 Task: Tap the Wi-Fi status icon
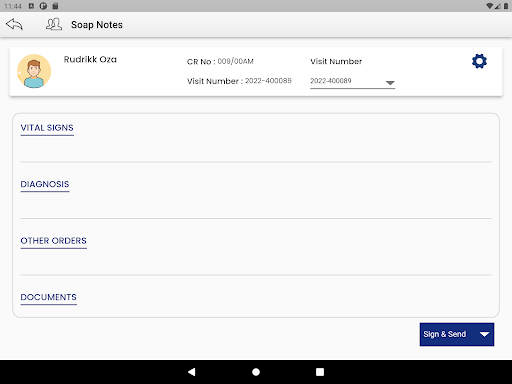pyautogui.click(x=489, y=6)
